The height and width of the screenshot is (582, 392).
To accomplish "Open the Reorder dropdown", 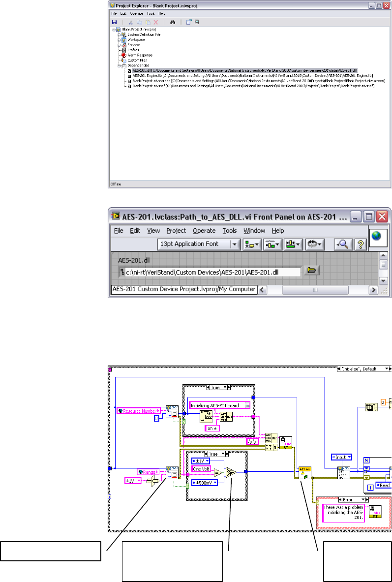I will (315, 244).
